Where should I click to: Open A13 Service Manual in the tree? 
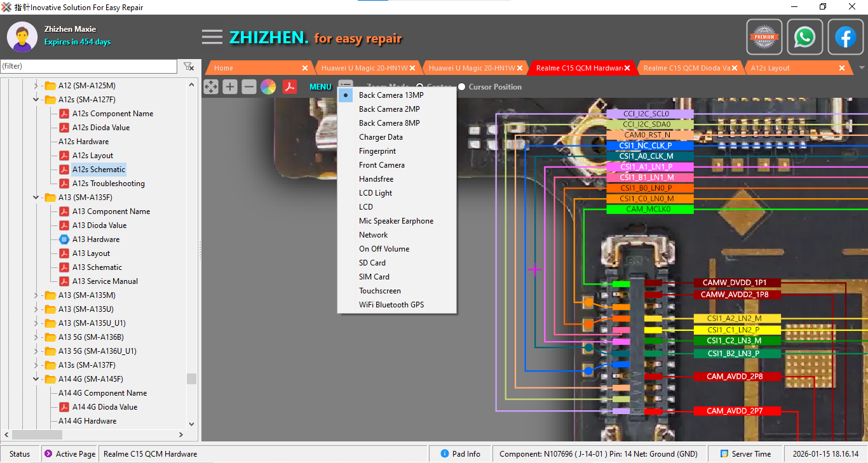[x=105, y=281]
